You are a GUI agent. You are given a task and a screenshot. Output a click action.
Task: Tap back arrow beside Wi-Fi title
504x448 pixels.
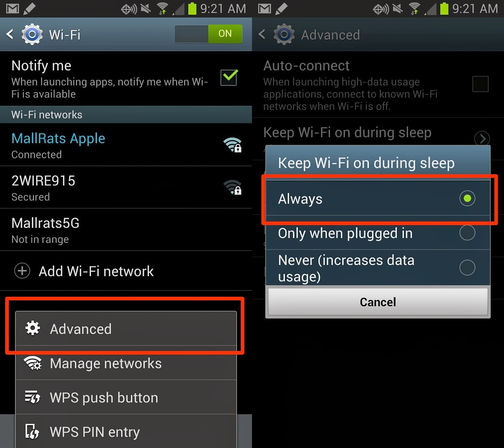point(10,34)
